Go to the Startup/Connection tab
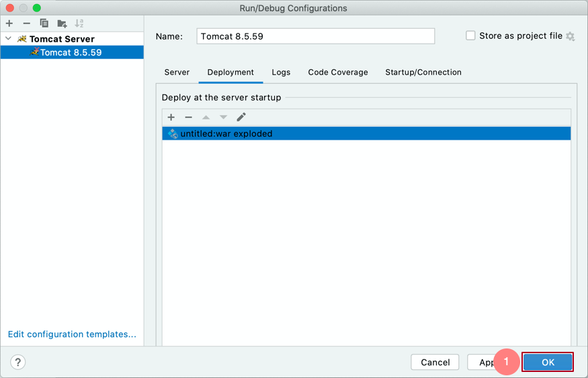 (423, 73)
